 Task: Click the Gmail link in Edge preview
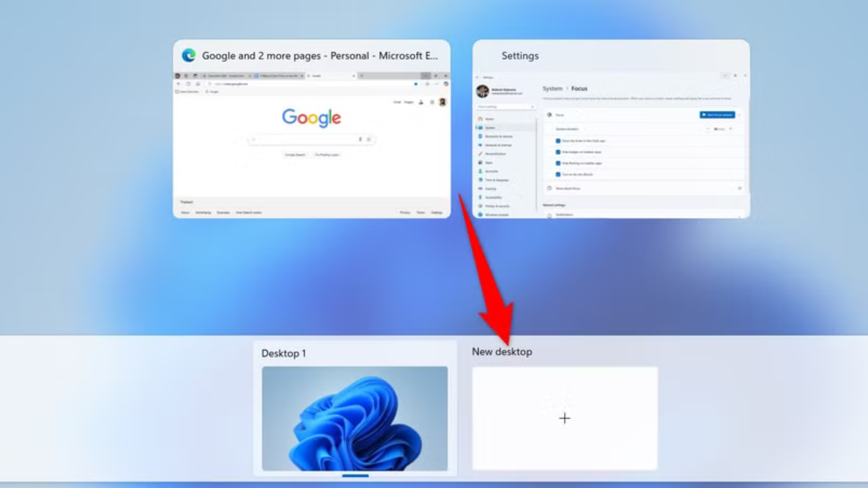point(397,102)
